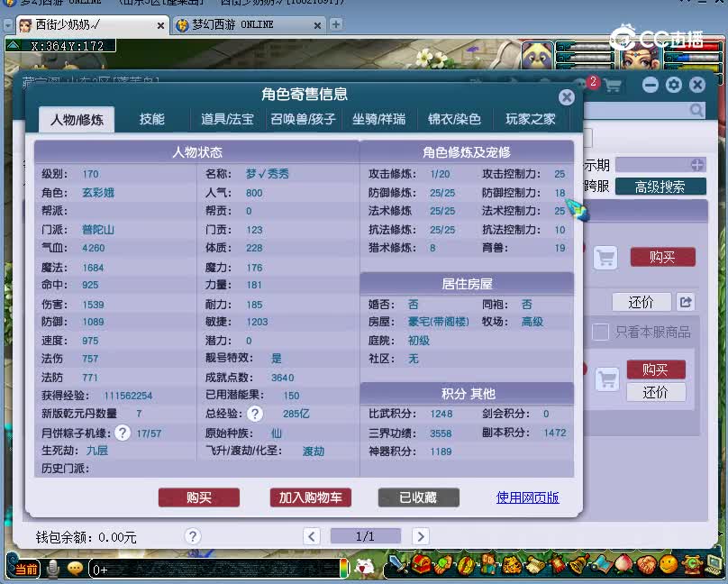Image resolution: width=728 pixels, height=584 pixels.
Task: Click the plus icon in 示期 field
Action: tap(696, 164)
